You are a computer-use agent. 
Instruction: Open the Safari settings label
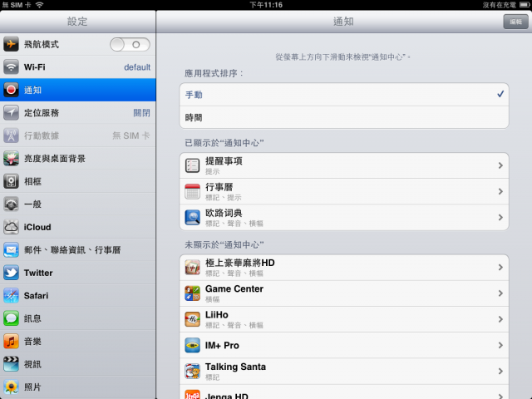(x=36, y=296)
